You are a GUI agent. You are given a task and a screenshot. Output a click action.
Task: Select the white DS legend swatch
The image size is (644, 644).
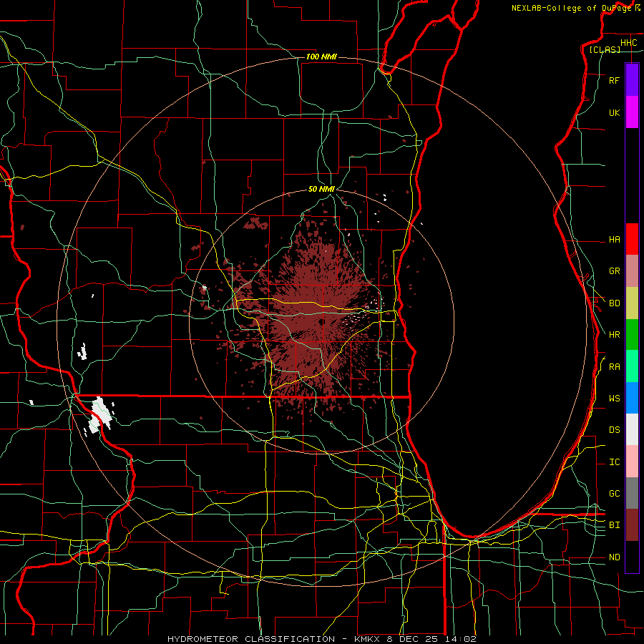coord(632,429)
